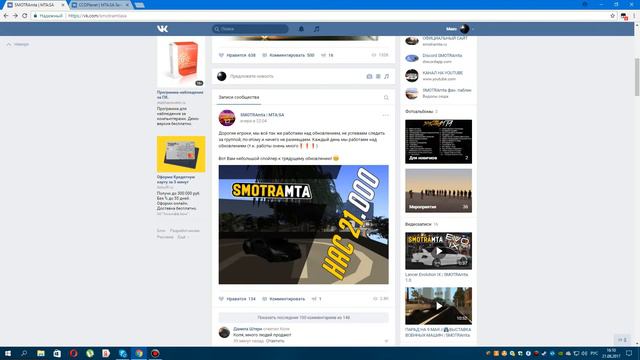Attach a document via the list icon
The image size is (640, 360).
[x=378, y=76]
